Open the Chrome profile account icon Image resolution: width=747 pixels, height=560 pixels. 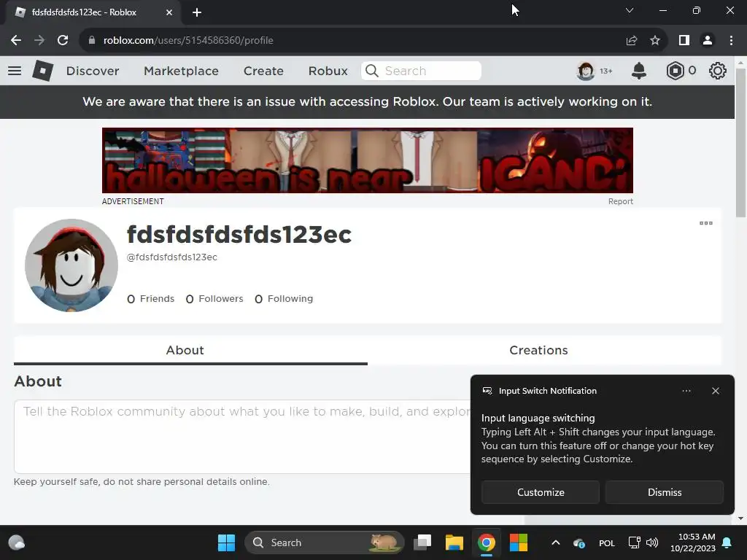pyautogui.click(x=708, y=41)
